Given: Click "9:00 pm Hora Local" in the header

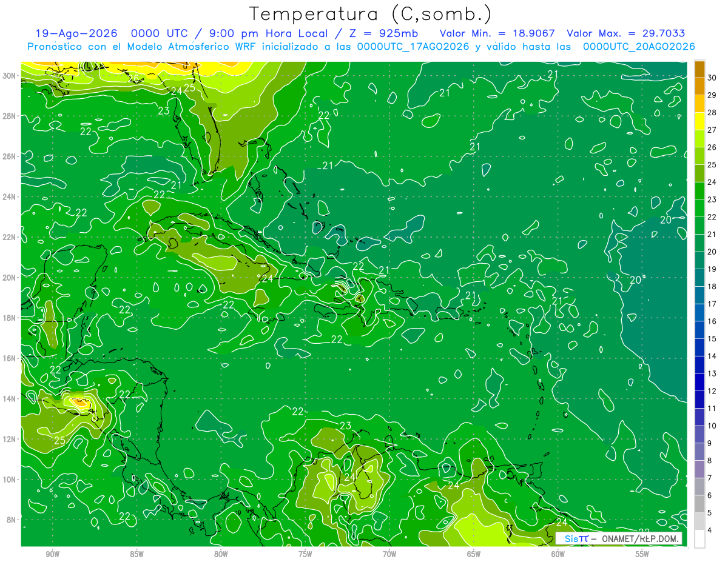Looking at the screenshot, I should 267,33.
